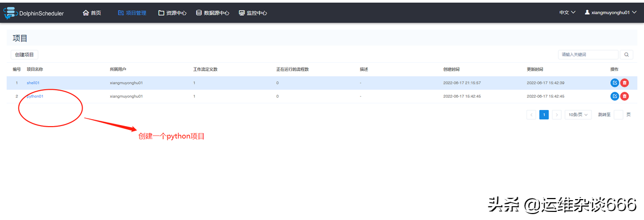Navigate to 监控中心 monitor center

pos(253,13)
